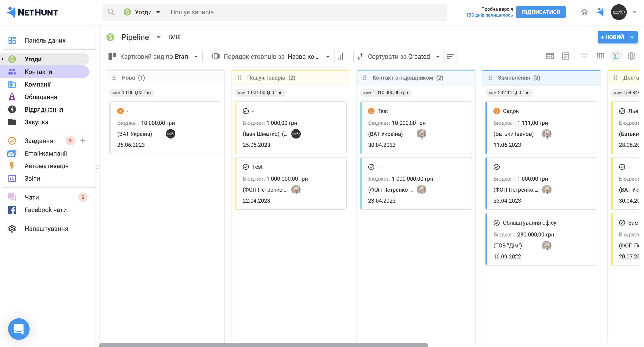This screenshot has height=347, width=644.
Task: Click the SUM 232 111,00 грн total
Action: pos(509,93)
